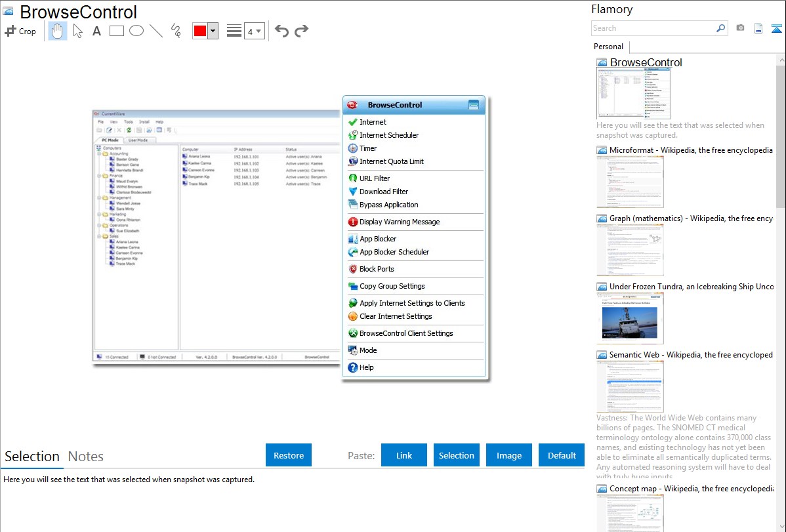Select the Crop tool

pos(20,31)
